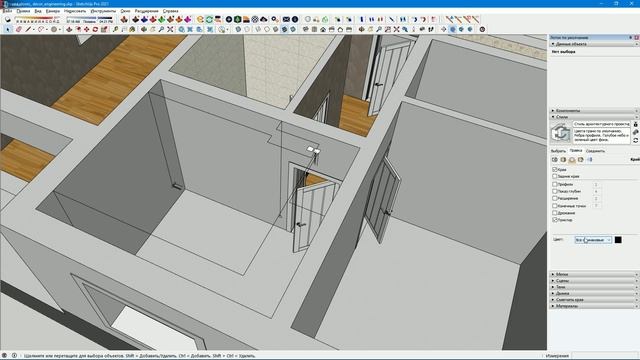Expand the Материалы panel
Viewport: 640px width, 360px height.
click(x=593, y=306)
